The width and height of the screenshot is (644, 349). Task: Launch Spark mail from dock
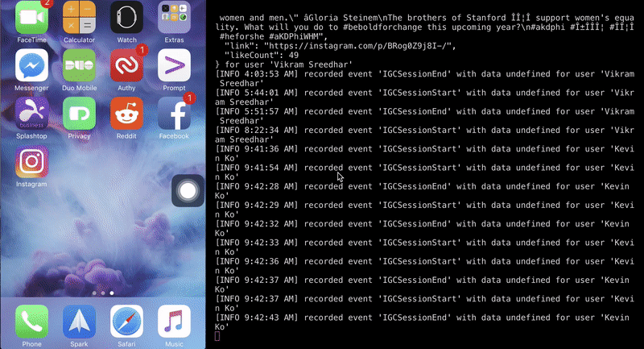(79, 322)
